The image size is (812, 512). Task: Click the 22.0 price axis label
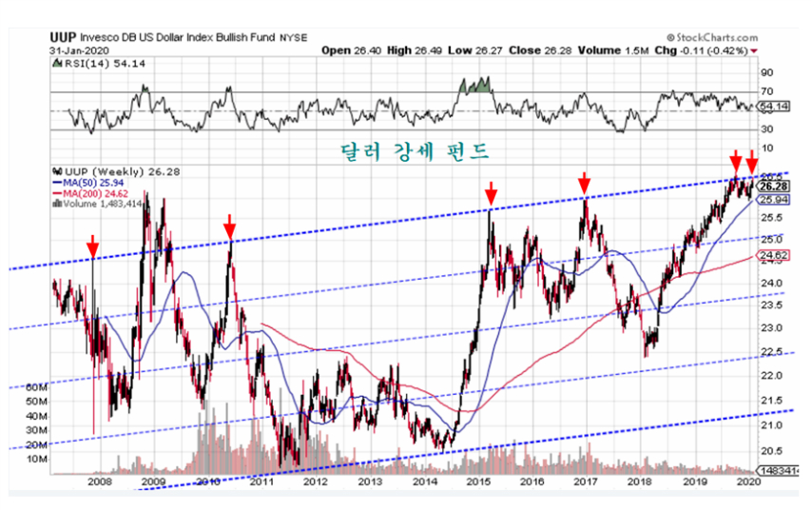[x=772, y=376]
